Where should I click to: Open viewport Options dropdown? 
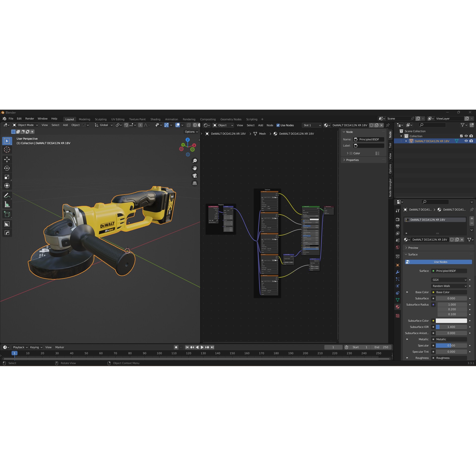[x=191, y=132]
